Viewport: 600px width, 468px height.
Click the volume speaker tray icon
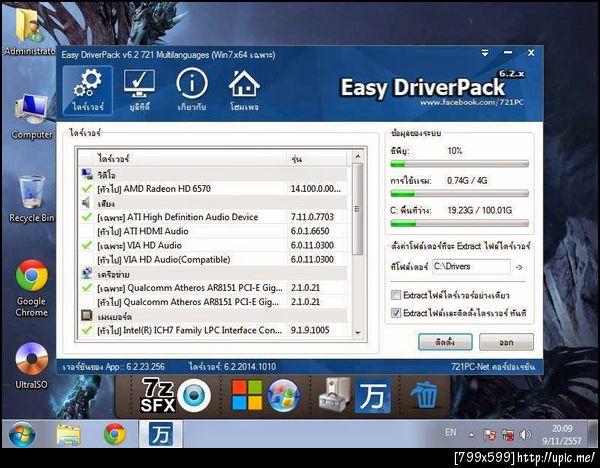(525, 434)
